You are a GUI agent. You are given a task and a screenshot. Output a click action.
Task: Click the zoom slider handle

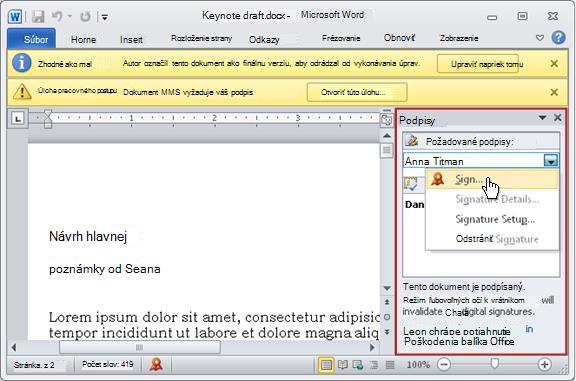pos(495,364)
